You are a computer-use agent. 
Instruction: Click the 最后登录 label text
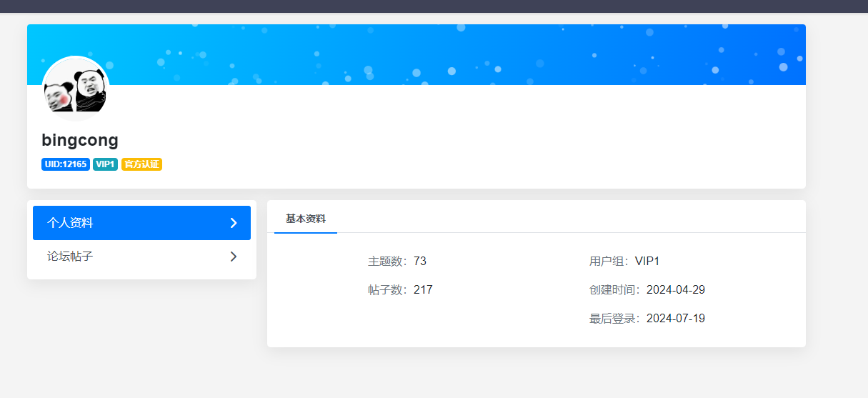[x=614, y=319]
